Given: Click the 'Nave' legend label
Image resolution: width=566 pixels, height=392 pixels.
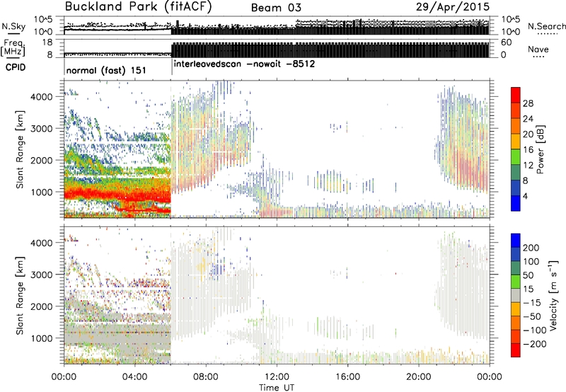Looking at the screenshot, I should click(538, 49).
